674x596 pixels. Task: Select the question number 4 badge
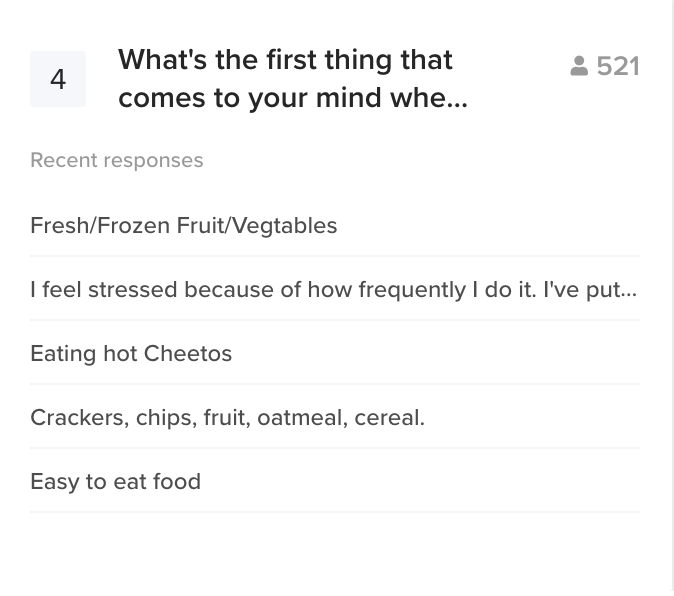pos(58,79)
